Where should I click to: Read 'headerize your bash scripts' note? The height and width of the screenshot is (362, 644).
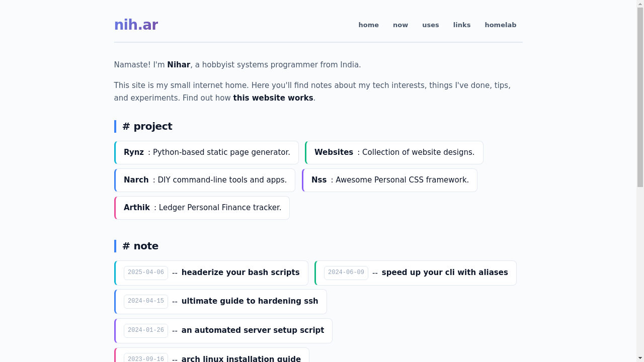pyautogui.click(x=240, y=273)
